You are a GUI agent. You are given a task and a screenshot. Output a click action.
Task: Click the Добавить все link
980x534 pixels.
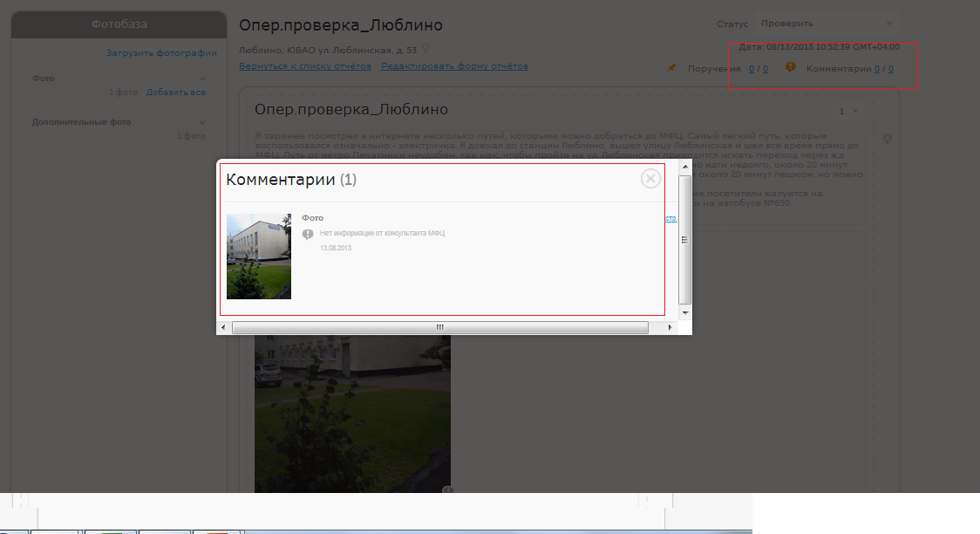coord(176,92)
